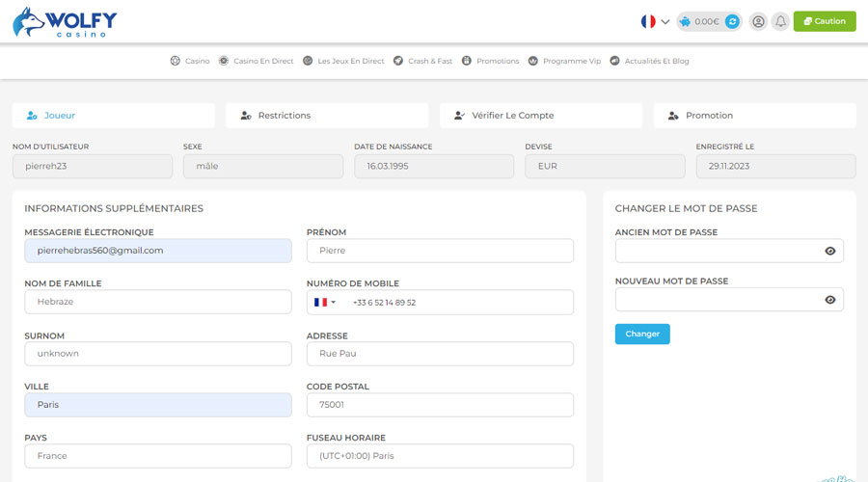
Task: Switch to Vérifier Le Compte tab
Action: coord(541,115)
